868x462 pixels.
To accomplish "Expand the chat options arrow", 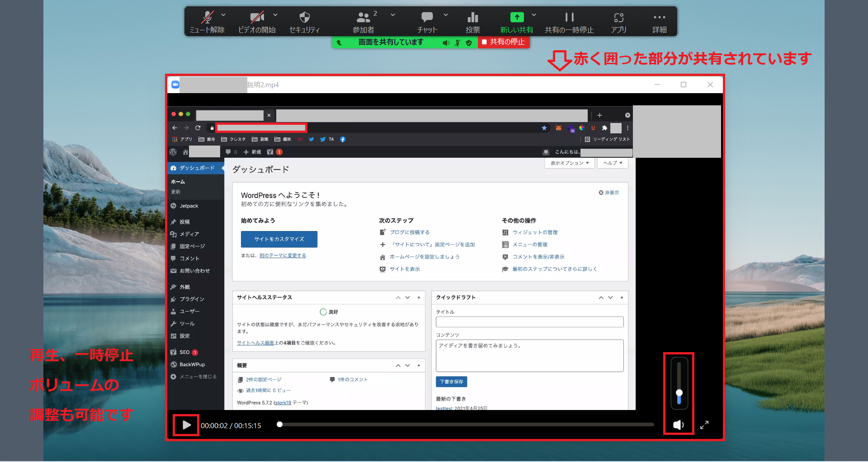I will pos(446,15).
